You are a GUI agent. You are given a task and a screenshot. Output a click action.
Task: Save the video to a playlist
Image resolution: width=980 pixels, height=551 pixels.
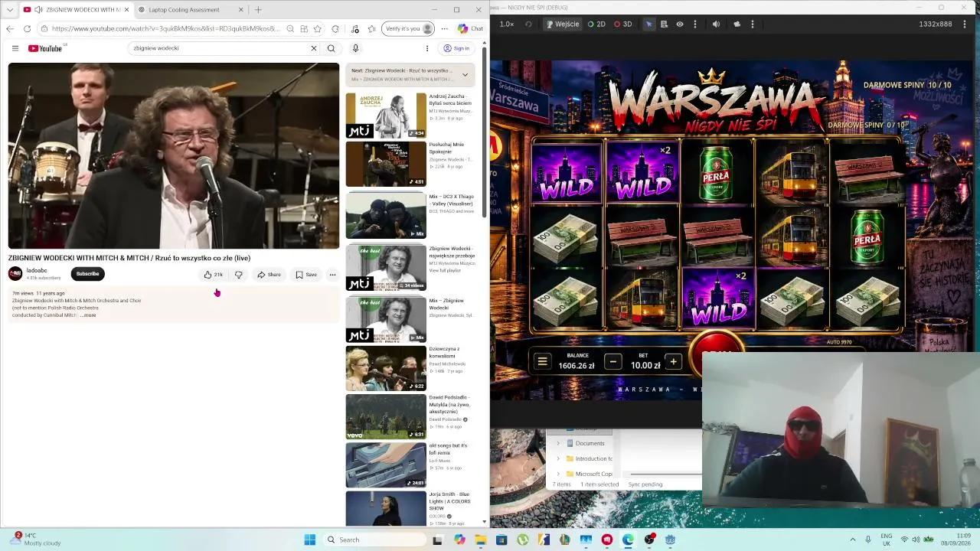(306, 275)
